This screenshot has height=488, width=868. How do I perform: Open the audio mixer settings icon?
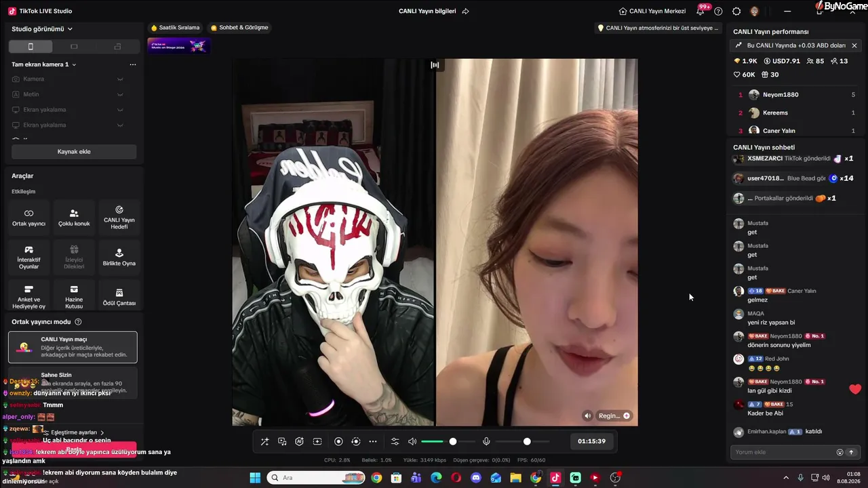pos(395,442)
